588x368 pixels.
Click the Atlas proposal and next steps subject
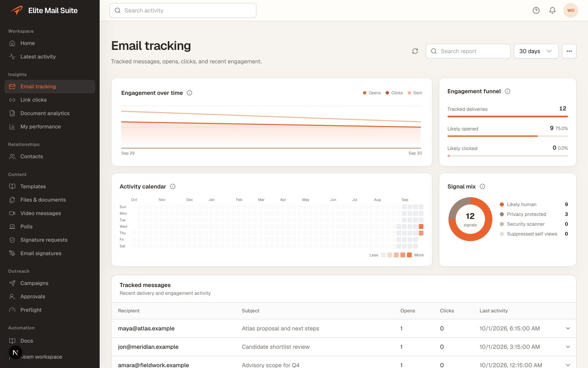pos(281,328)
